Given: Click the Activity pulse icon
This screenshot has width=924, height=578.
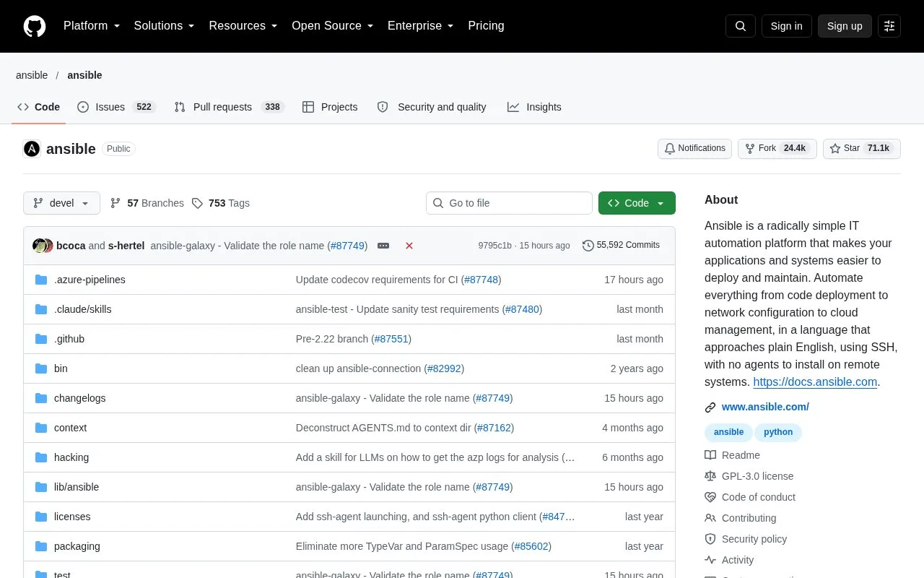Looking at the screenshot, I should tap(710, 560).
